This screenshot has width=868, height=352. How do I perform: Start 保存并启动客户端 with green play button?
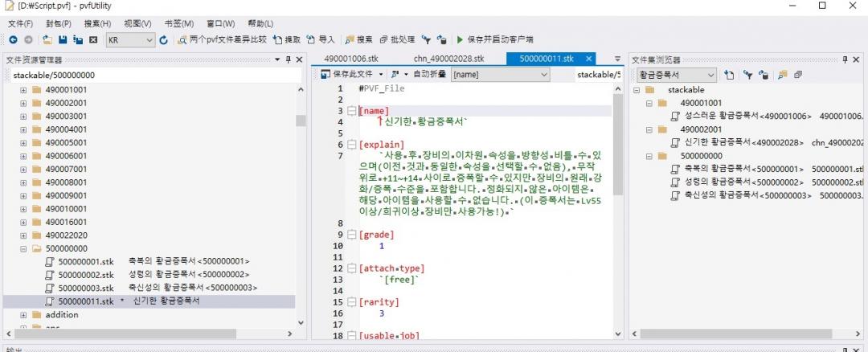click(494, 39)
